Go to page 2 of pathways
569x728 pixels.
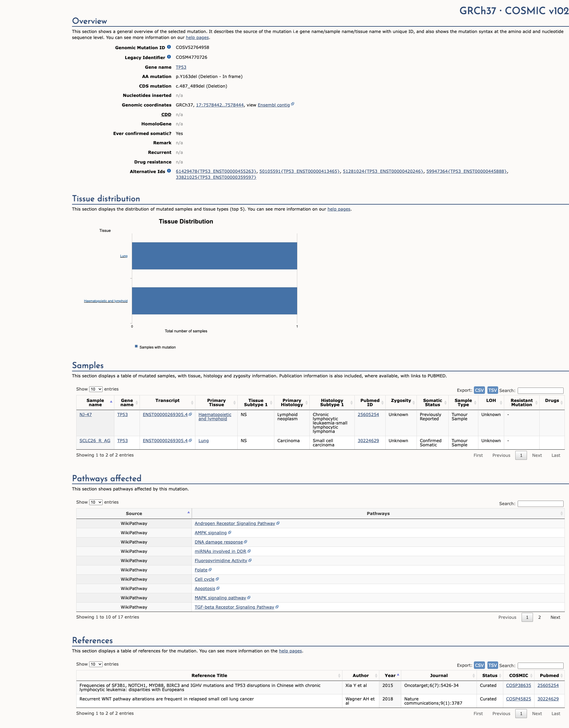click(x=539, y=617)
